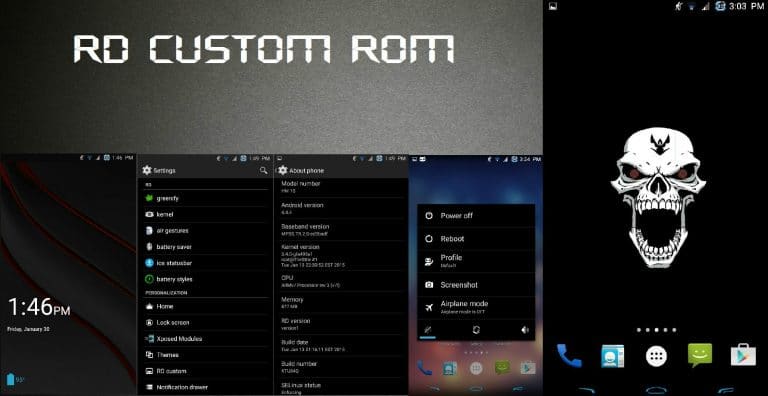Tap the Model number entry

tap(342, 187)
